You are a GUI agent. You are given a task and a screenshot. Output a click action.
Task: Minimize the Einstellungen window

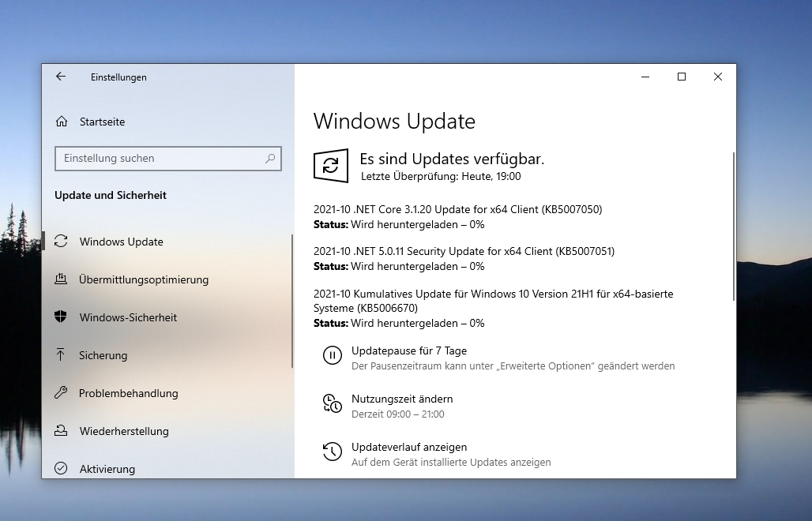645,77
